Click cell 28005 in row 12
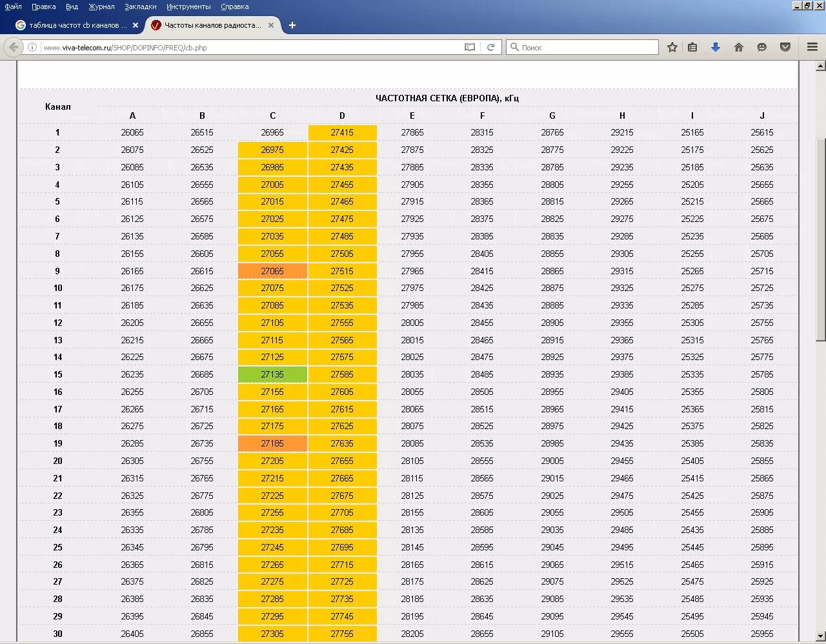The height and width of the screenshot is (644, 826). (412, 323)
